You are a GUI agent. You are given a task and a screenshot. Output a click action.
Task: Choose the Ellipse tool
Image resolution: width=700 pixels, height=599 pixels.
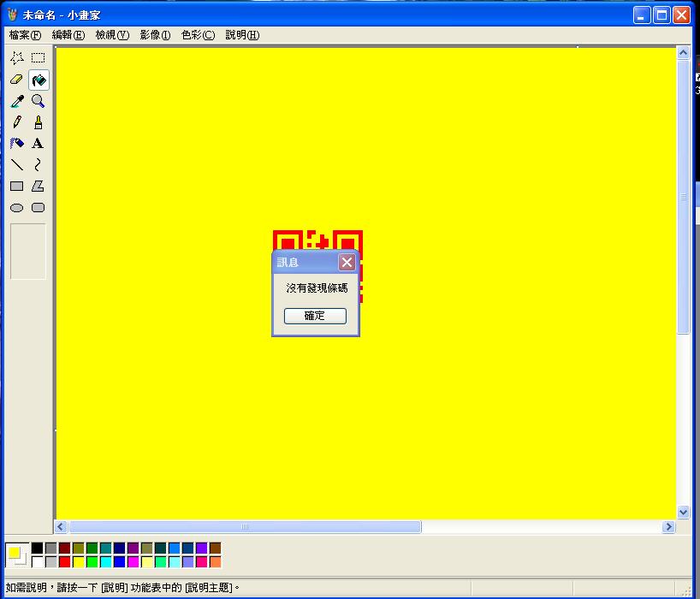click(17, 208)
